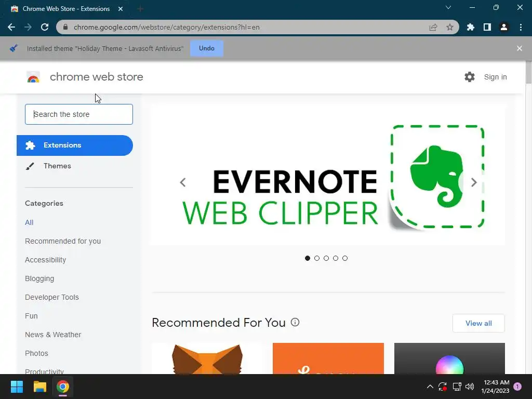Bookmark this tab with the star icon
This screenshot has width=532, height=399.
pyautogui.click(x=449, y=27)
